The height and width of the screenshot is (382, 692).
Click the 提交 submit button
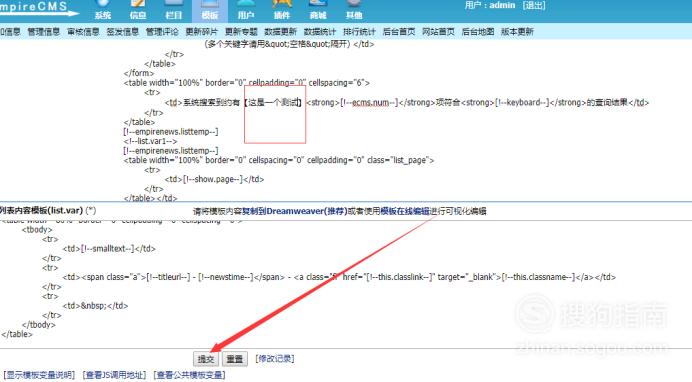point(206,359)
